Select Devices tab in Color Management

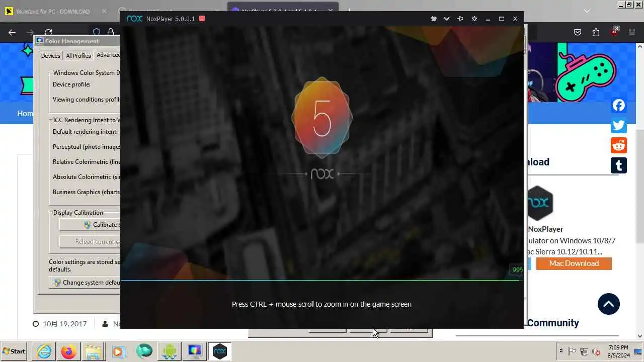pos(50,56)
